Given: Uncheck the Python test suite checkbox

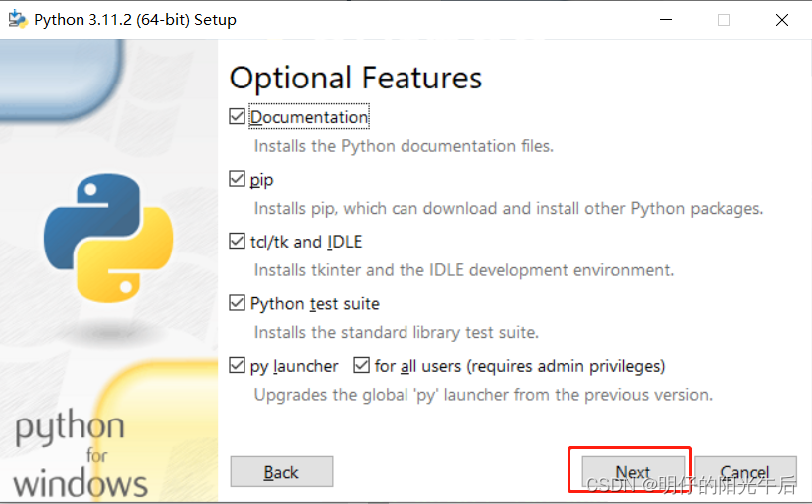Looking at the screenshot, I should pos(237,303).
